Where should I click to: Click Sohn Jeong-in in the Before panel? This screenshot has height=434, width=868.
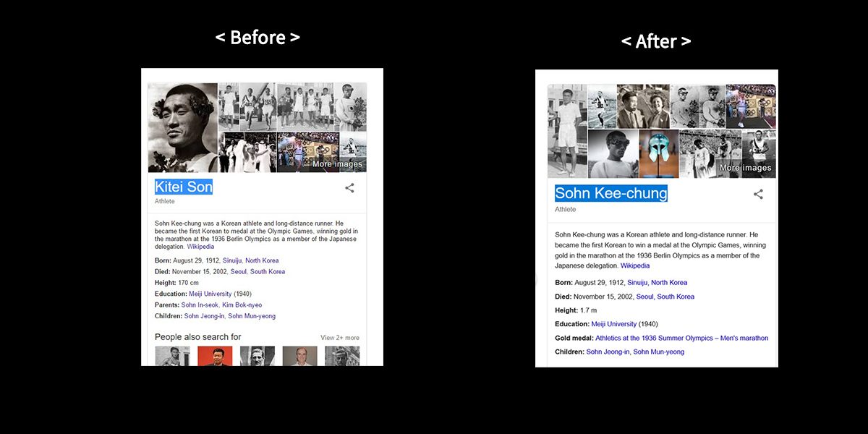(203, 316)
